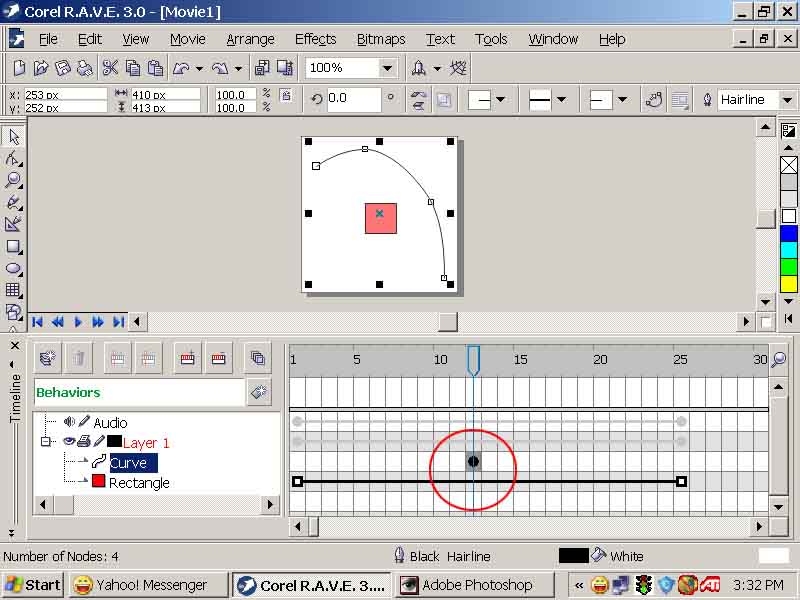
Task: Click the Save icon
Action: coord(63,68)
